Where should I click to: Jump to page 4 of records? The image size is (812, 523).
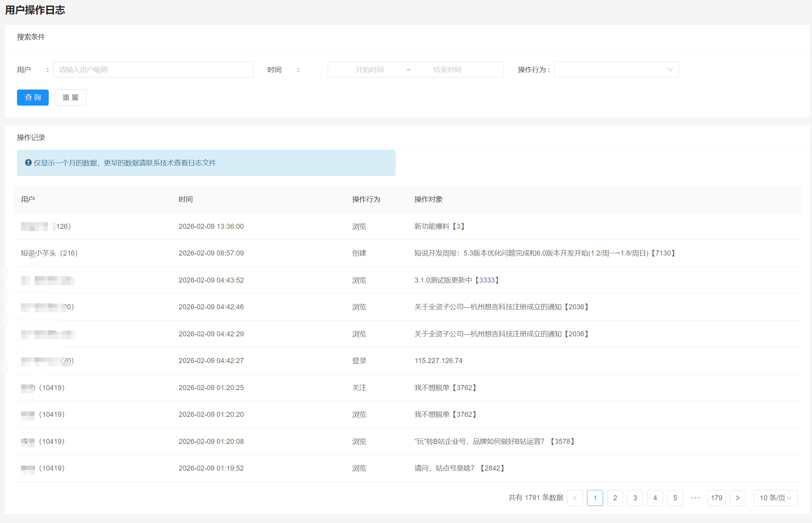pos(655,498)
